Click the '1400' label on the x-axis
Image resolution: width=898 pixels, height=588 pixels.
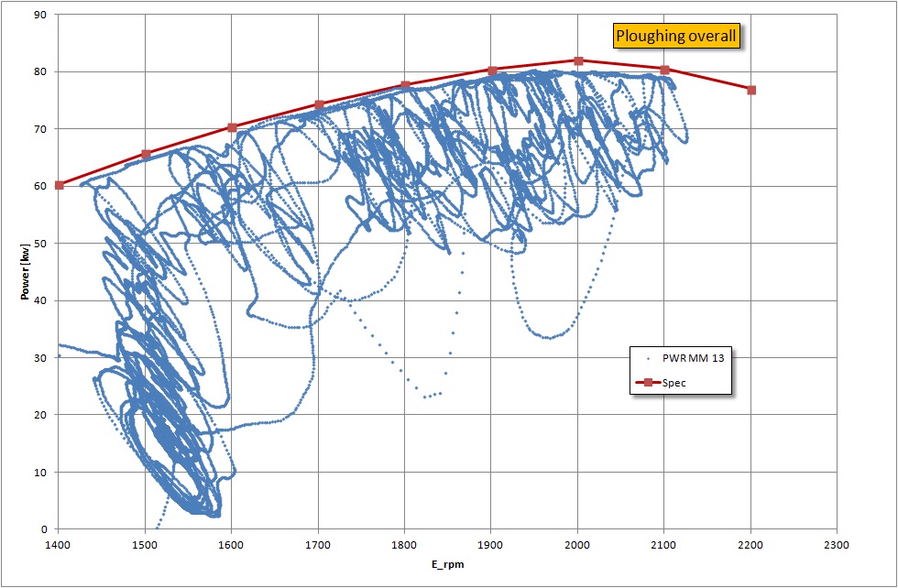pos(59,544)
